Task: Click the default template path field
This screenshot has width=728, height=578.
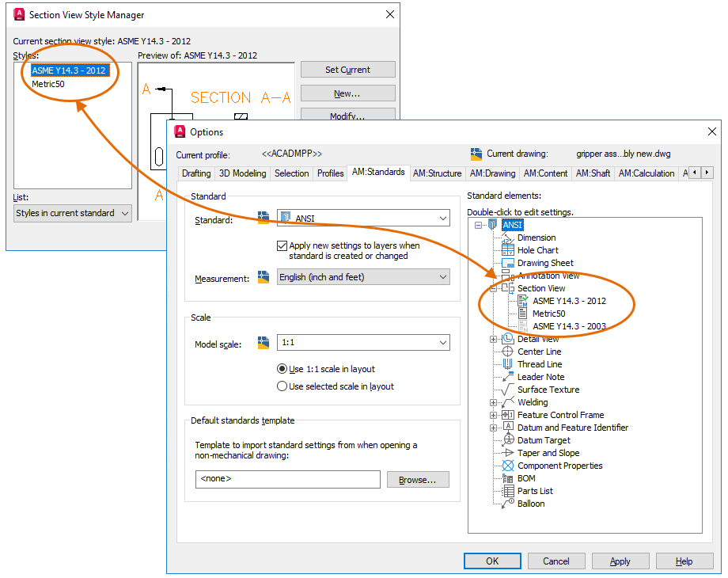Action: point(288,479)
